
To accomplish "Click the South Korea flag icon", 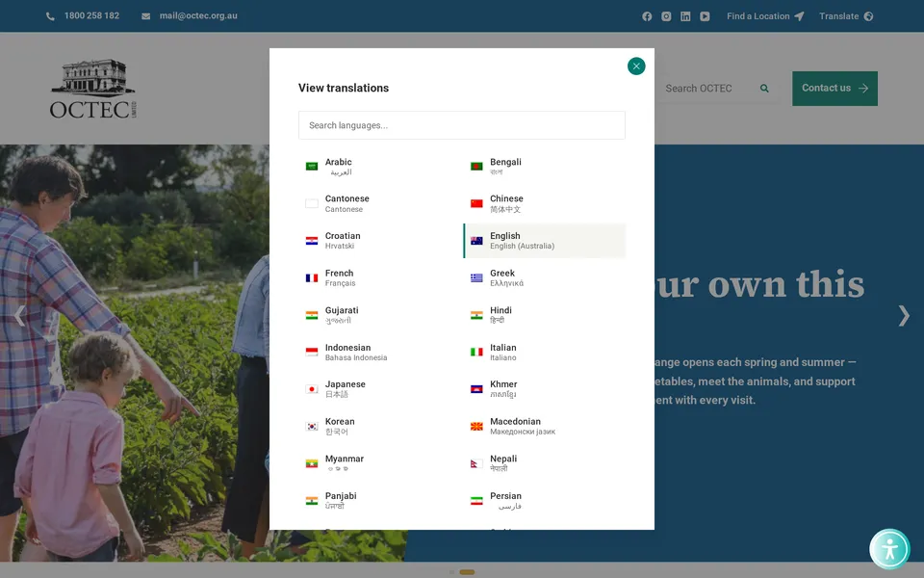I will (x=312, y=427).
